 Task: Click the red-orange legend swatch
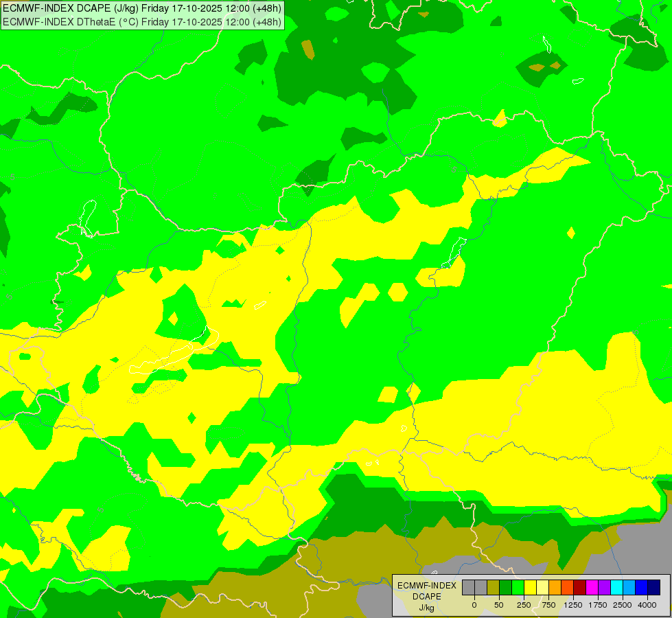568,587
